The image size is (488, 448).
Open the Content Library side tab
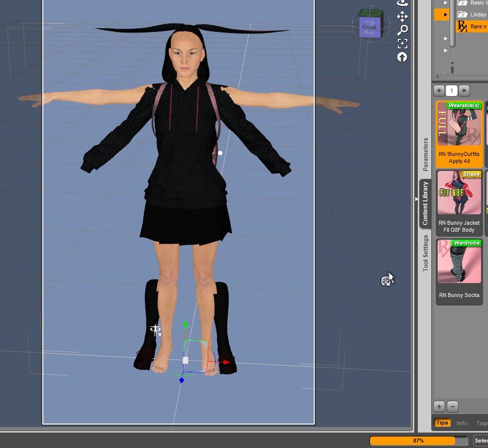click(425, 204)
